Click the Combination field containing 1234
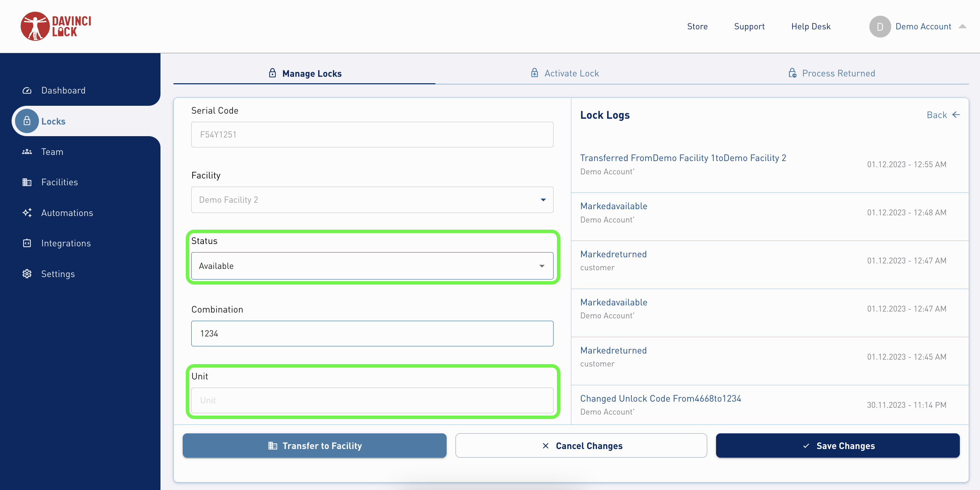 coord(372,333)
